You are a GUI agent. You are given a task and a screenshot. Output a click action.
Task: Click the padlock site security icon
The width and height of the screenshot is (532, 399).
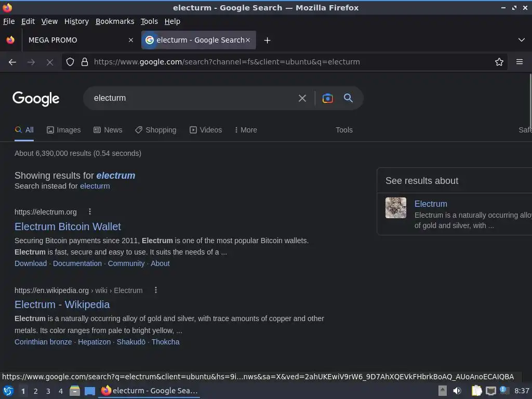point(85,62)
